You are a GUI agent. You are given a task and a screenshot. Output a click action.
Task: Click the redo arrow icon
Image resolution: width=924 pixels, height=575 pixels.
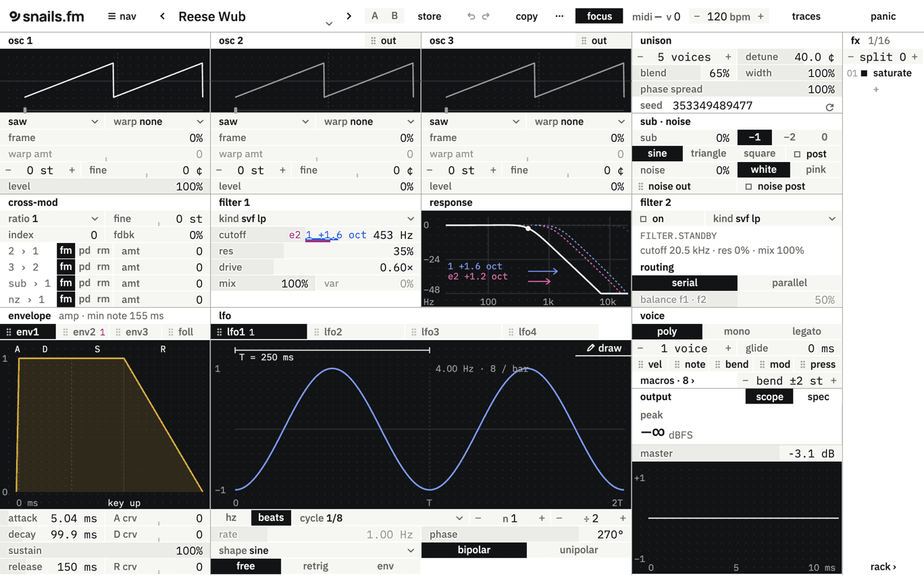click(x=486, y=16)
